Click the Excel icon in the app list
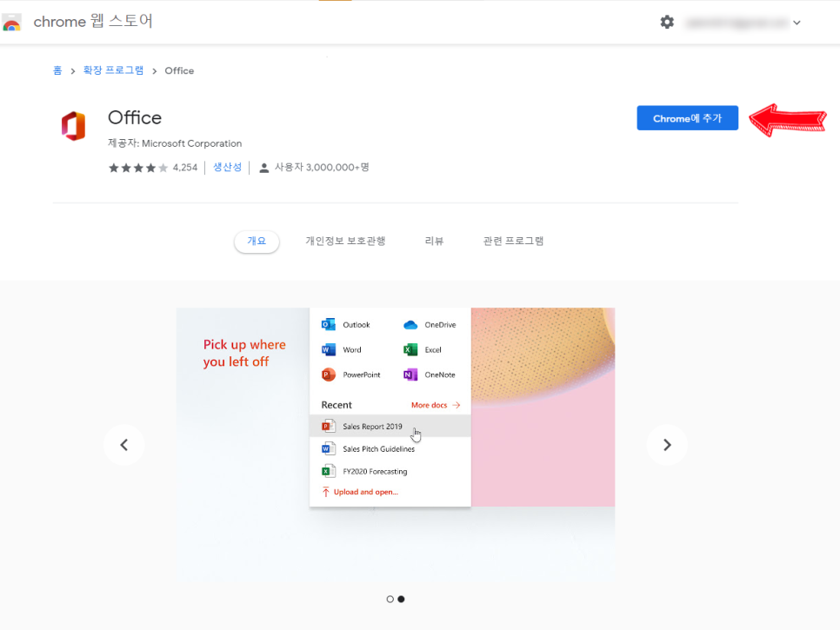Image resolution: width=840 pixels, height=630 pixels. coord(409,349)
